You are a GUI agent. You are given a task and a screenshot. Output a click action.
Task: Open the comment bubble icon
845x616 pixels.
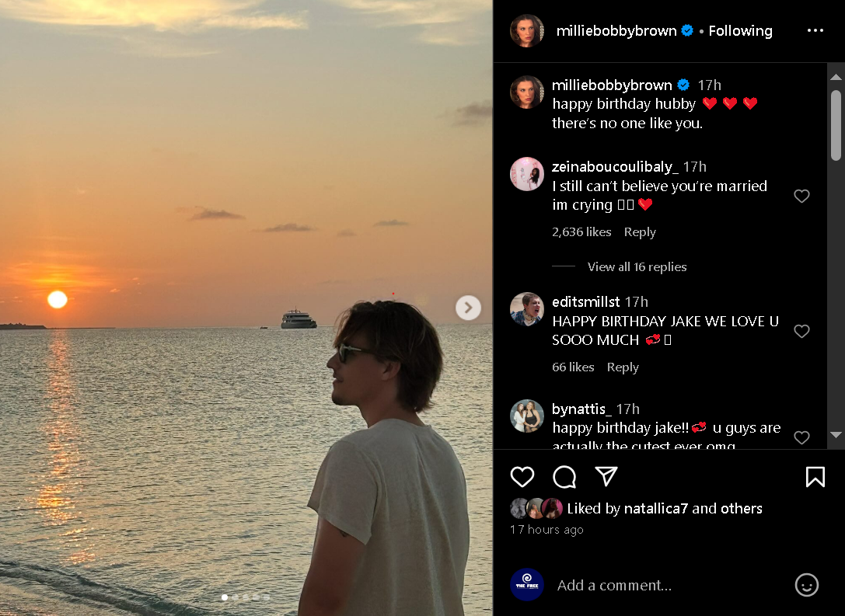[x=564, y=477]
